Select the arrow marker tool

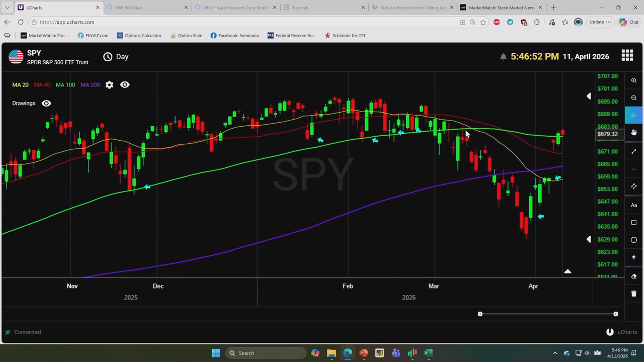pos(634,257)
